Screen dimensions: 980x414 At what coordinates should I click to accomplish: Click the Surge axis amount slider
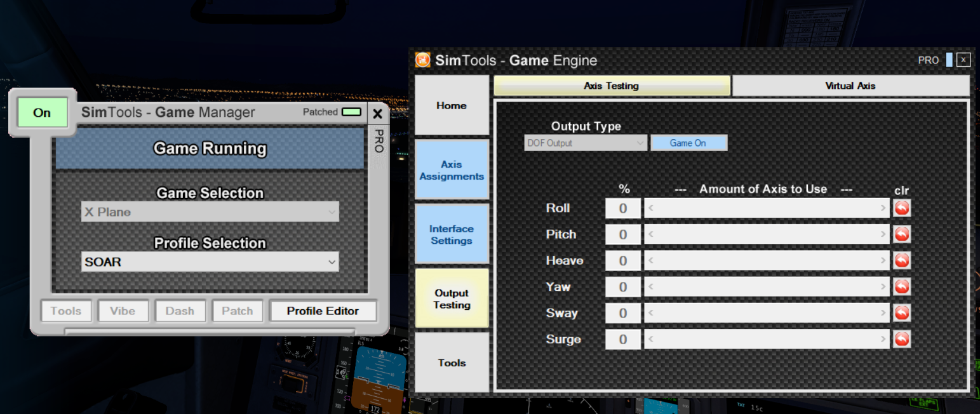pos(767,339)
